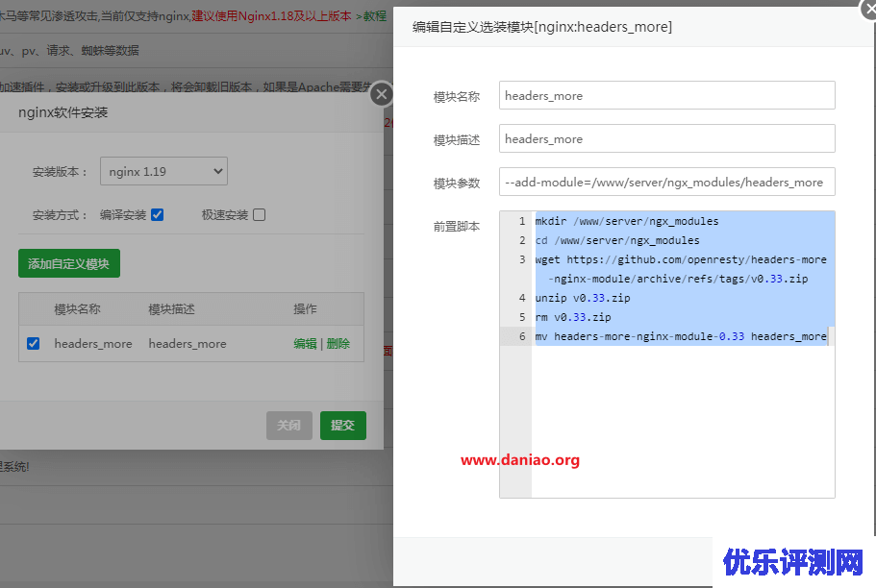Click line number 6 in editor gutter
Image resolution: width=876 pixels, height=588 pixels.
click(x=522, y=336)
